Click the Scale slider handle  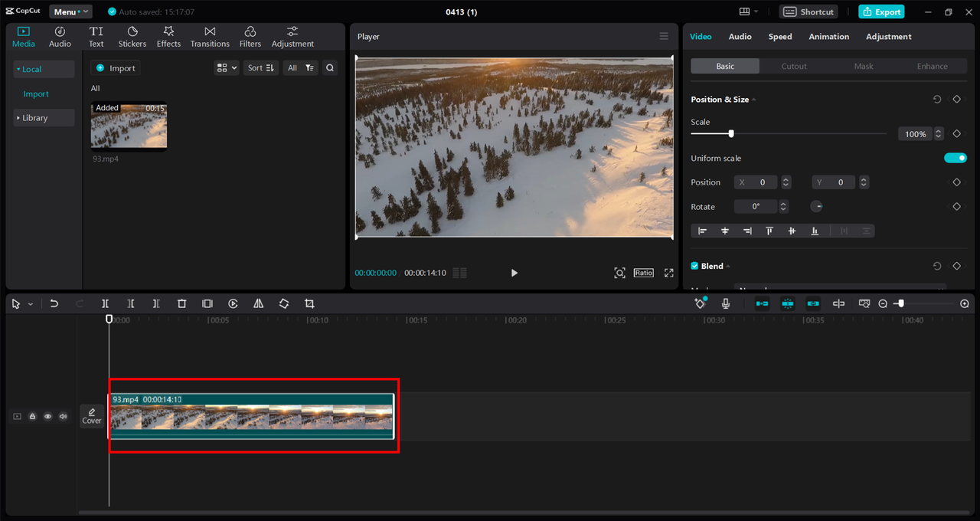731,133
